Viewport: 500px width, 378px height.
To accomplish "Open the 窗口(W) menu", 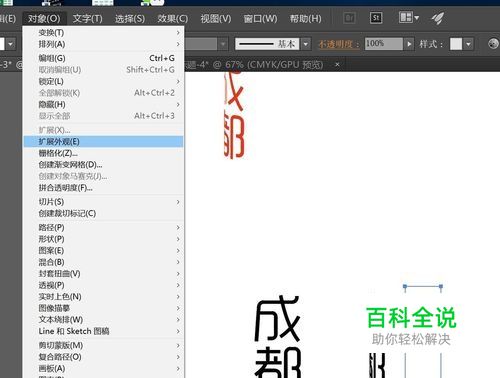I will [x=260, y=18].
